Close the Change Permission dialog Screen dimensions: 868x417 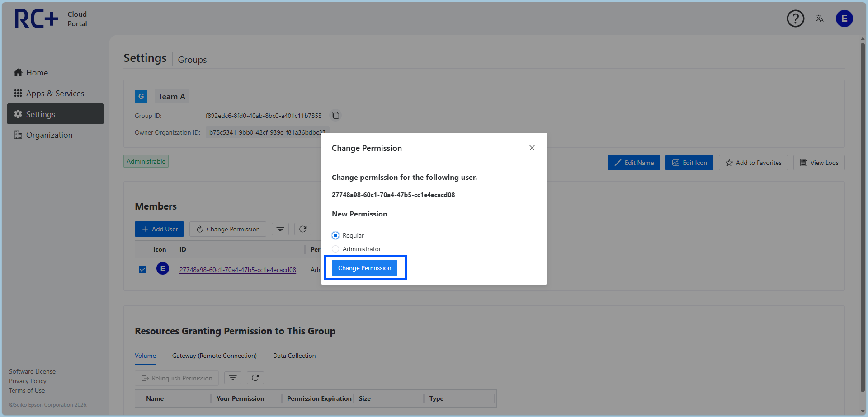(x=532, y=148)
